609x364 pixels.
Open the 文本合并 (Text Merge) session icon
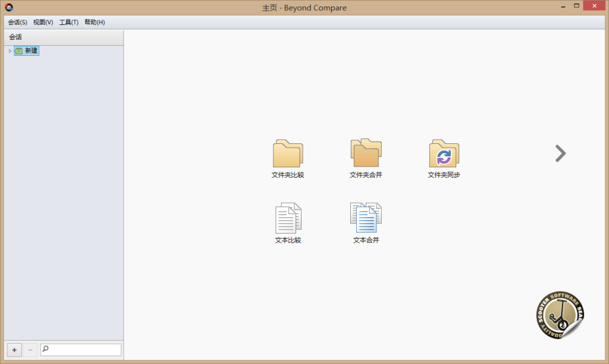point(366,218)
